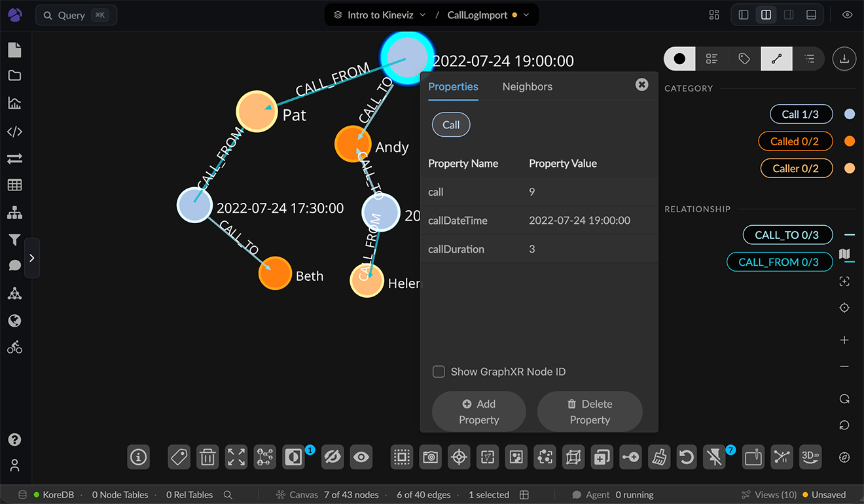Click the Delete Property button
The image size is (864, 504).
tap(590, 412)
